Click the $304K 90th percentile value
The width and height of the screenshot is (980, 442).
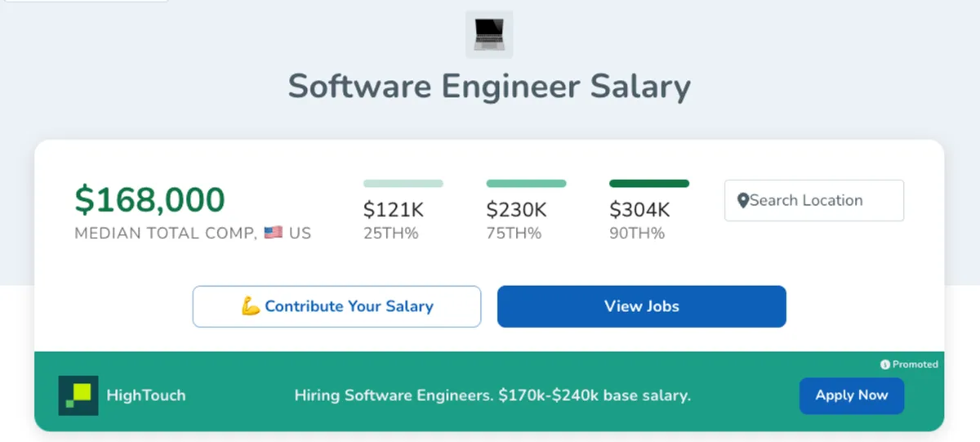coord(639,210)
